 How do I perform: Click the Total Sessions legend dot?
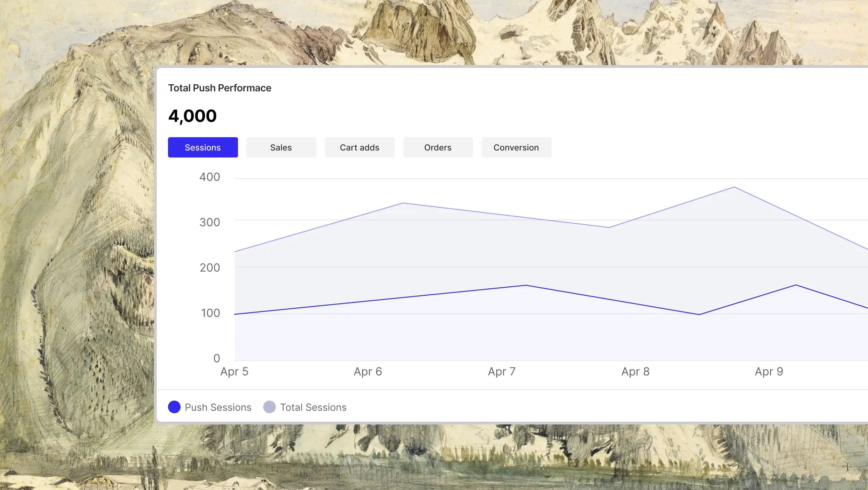pos(269,407)
